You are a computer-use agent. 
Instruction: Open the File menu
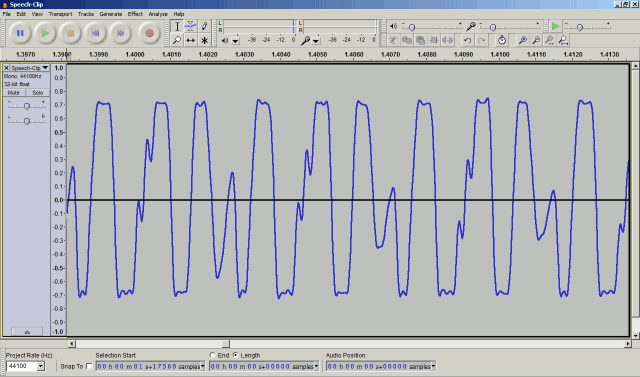(x=7, y=14)
